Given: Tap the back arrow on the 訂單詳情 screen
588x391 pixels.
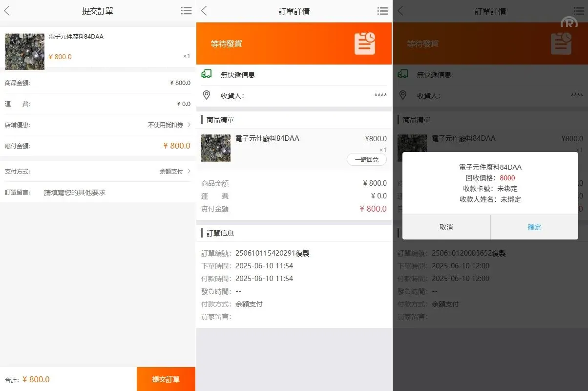Looking at the screenshot, I should tap(204, 11).
